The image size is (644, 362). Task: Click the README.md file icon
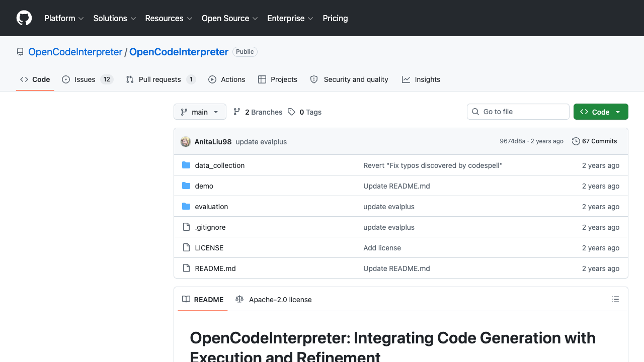coord(186,268)
